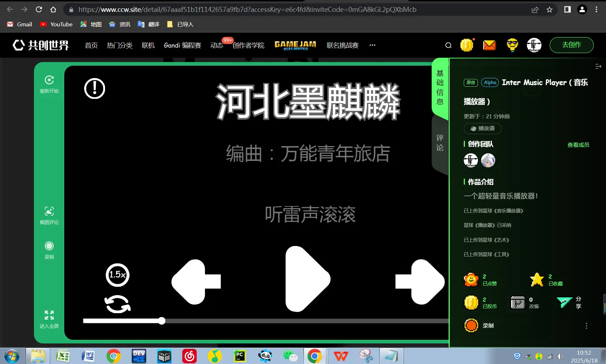Image resolution: width=606 pixels, height=364 pixels.
Task: Click the song progress slider handle
Action: pos(162,321)
